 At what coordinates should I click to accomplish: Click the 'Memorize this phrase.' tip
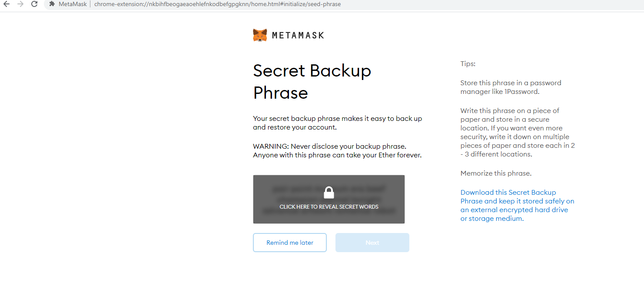coord(496,173)
